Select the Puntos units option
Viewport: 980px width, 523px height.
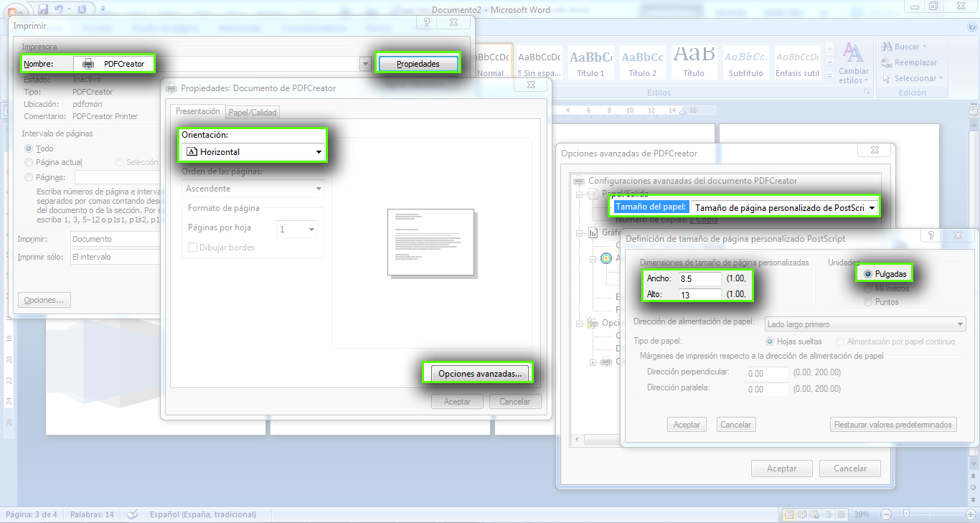point(868,302)
